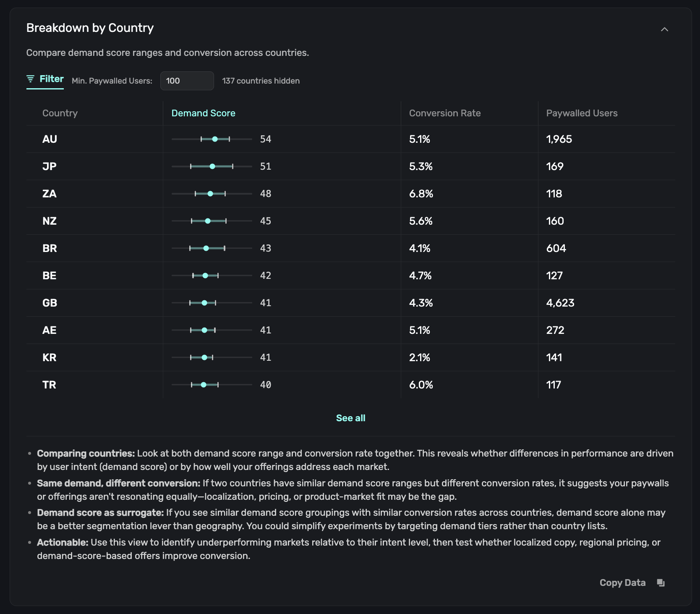Select the ZA country row
This screenshot has width=700, height=614.
(x=50, y=194)
